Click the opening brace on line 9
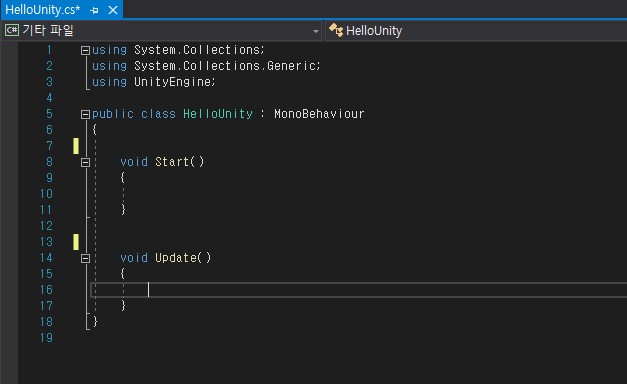 coord(123,178)
